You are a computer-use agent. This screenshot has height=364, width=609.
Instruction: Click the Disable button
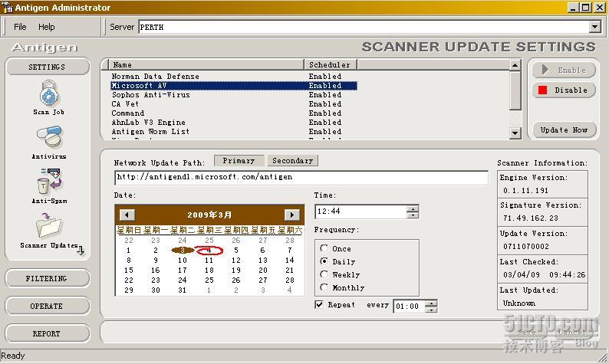coord(564,90)
